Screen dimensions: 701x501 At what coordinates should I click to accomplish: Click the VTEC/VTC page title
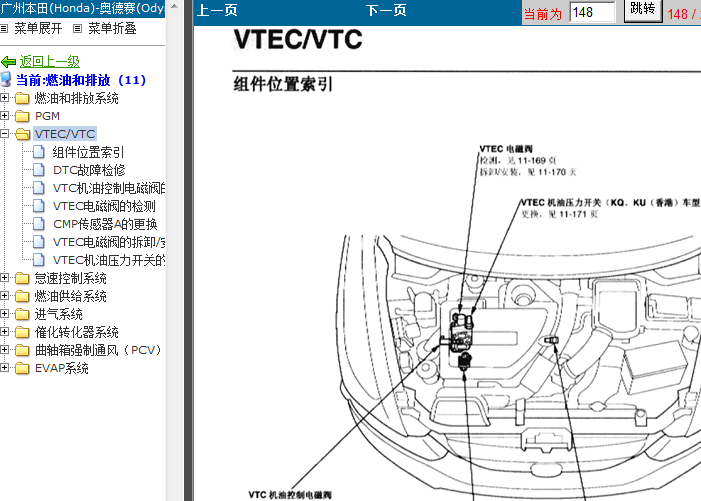[298, 39]
